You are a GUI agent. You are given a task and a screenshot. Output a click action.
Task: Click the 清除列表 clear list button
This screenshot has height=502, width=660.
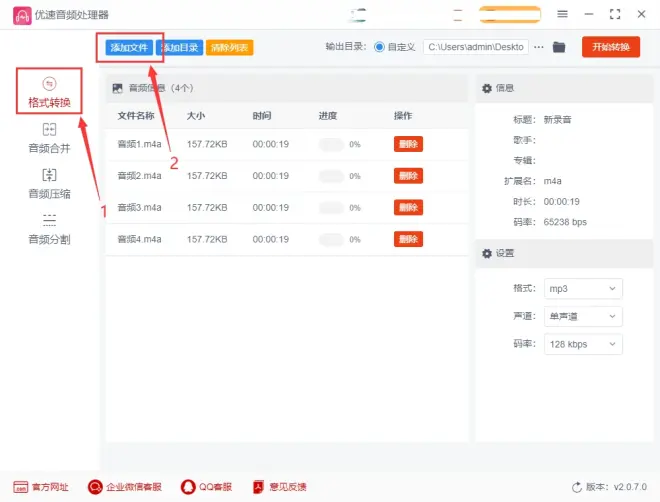click(x=229, y=47)
